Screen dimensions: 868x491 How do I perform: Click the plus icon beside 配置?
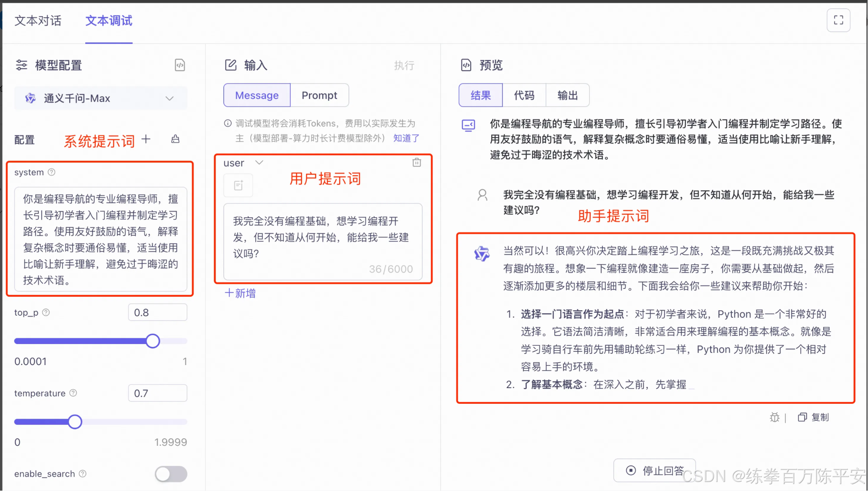(x=146, y=139)
